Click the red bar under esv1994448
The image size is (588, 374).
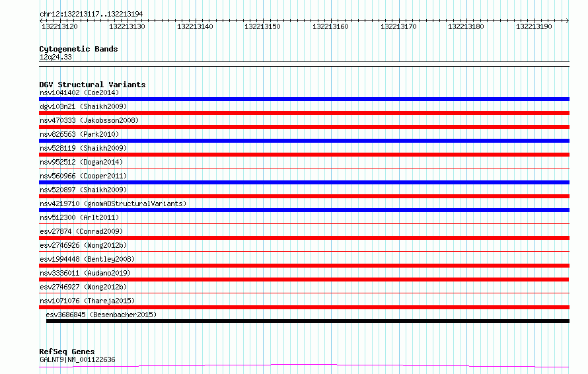pos(304,266)
